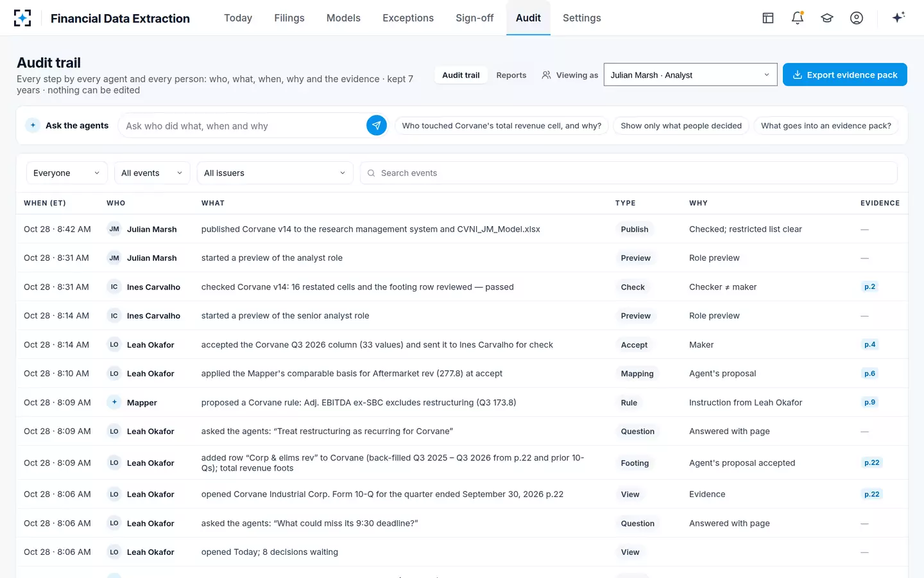
Task: Open the Viewing as role dropdown
Action: point(690,75)
